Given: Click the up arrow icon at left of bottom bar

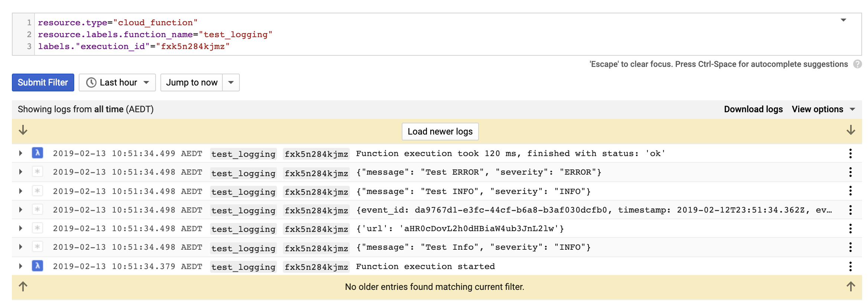Looking at the screenshot, I should [x=23, y=287].
